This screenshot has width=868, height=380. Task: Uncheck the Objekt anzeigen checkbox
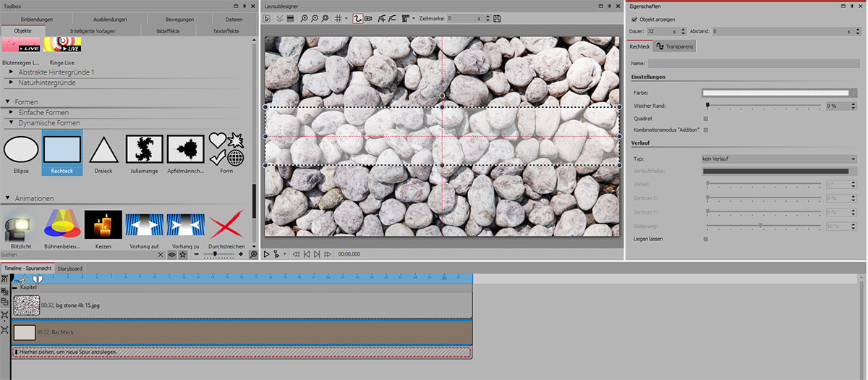point(634,20)
